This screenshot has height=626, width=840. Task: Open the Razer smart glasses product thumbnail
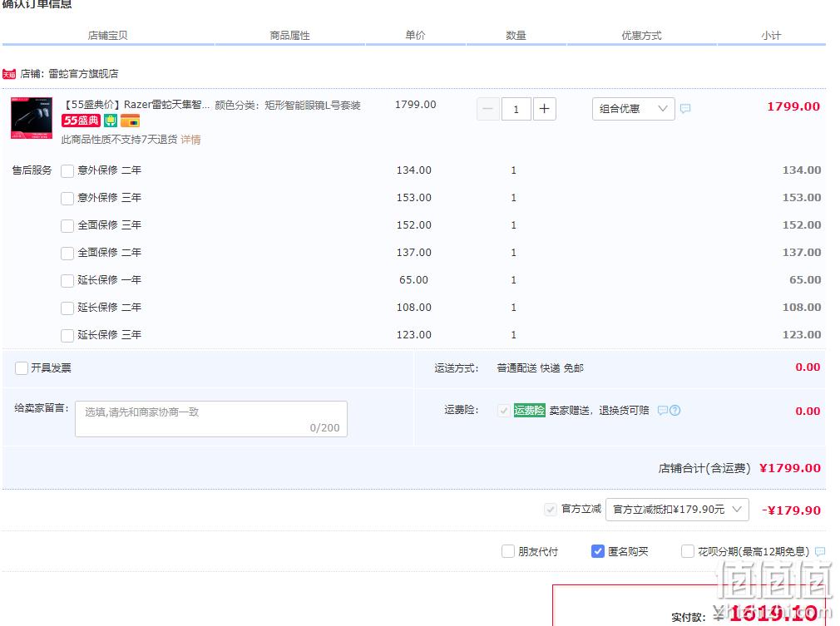point(32,118)
